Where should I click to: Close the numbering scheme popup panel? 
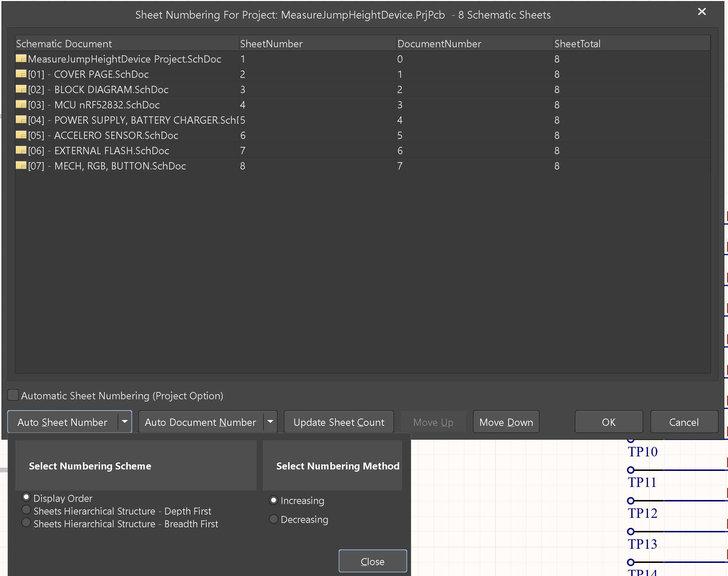point(373,561)
